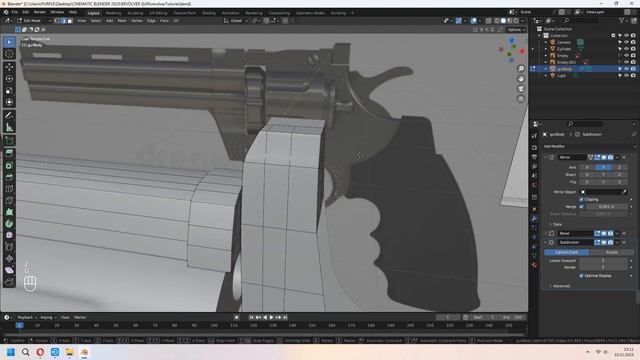Screen dimensions: 640x360
Task: Open the File menu
Action: (15, 13)
